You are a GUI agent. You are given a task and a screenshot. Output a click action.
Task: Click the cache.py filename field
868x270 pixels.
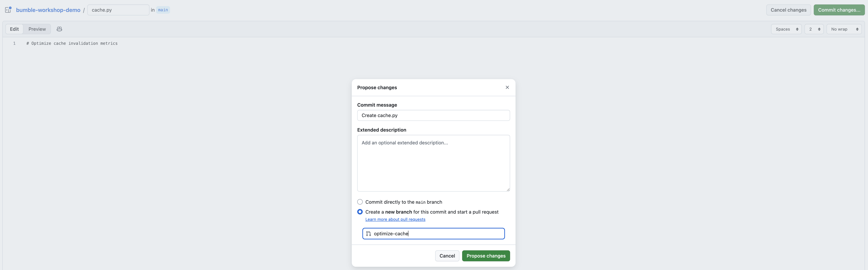click(118, 10)
